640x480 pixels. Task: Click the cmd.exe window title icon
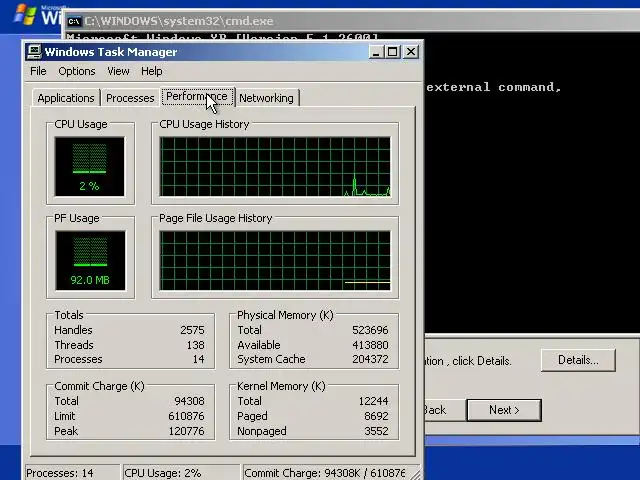(74, 21)
